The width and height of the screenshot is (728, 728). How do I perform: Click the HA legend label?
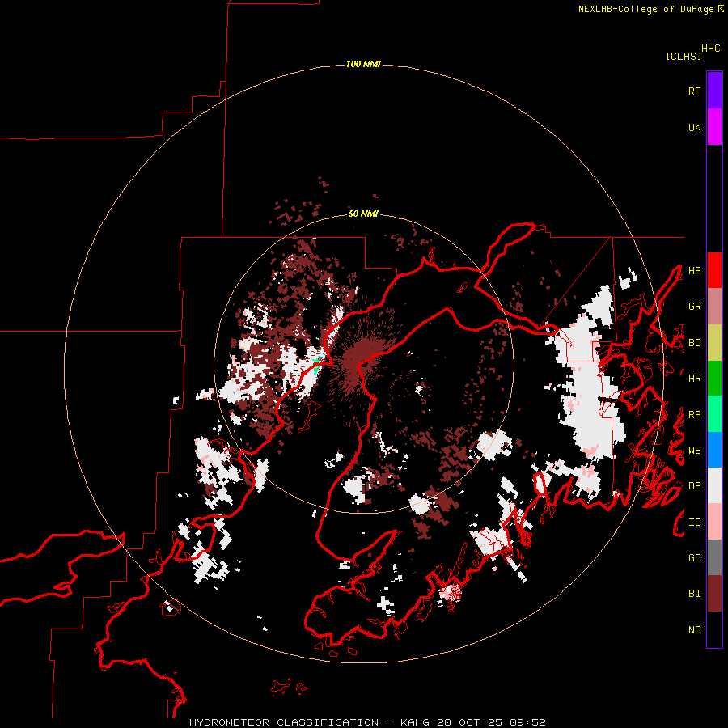[x=694, y=271]
